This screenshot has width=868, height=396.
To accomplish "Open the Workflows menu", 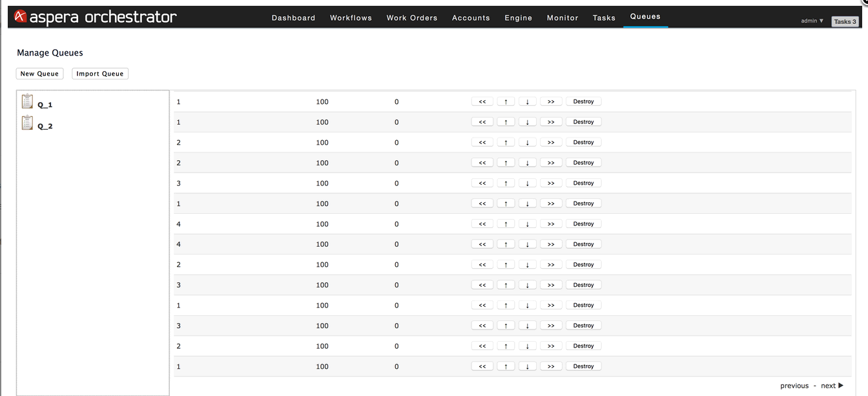I will click(x=351, y=17).
